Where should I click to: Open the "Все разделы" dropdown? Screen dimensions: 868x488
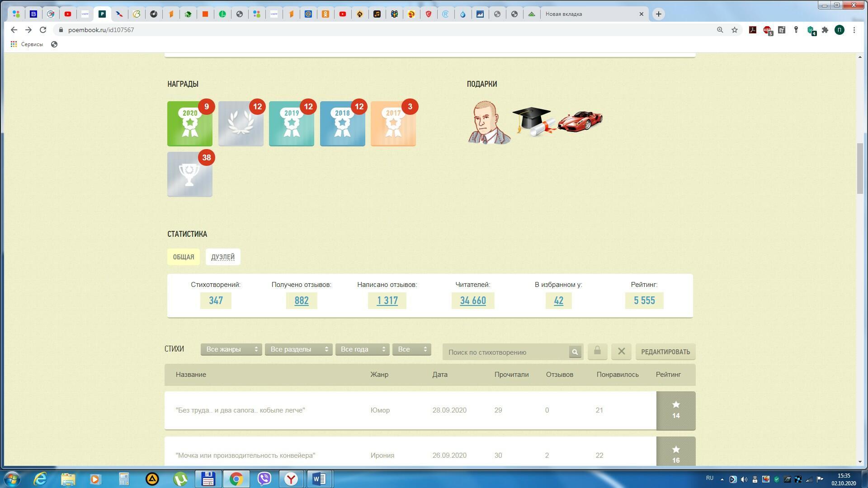[298, 349]
